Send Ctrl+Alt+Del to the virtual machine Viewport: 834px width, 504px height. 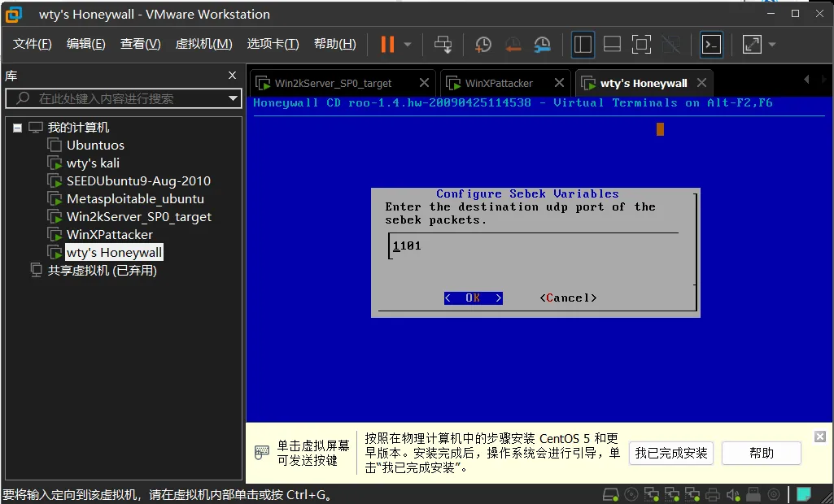(443, 44)
